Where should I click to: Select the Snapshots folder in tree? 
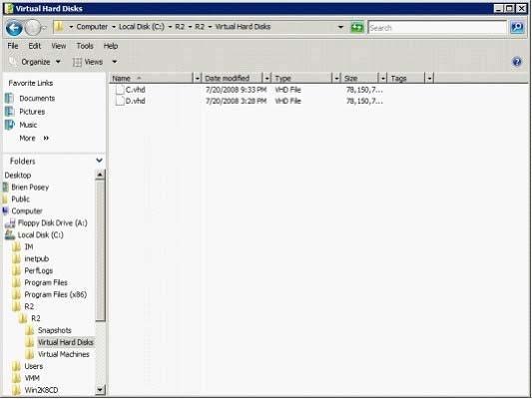coord(54,330)
